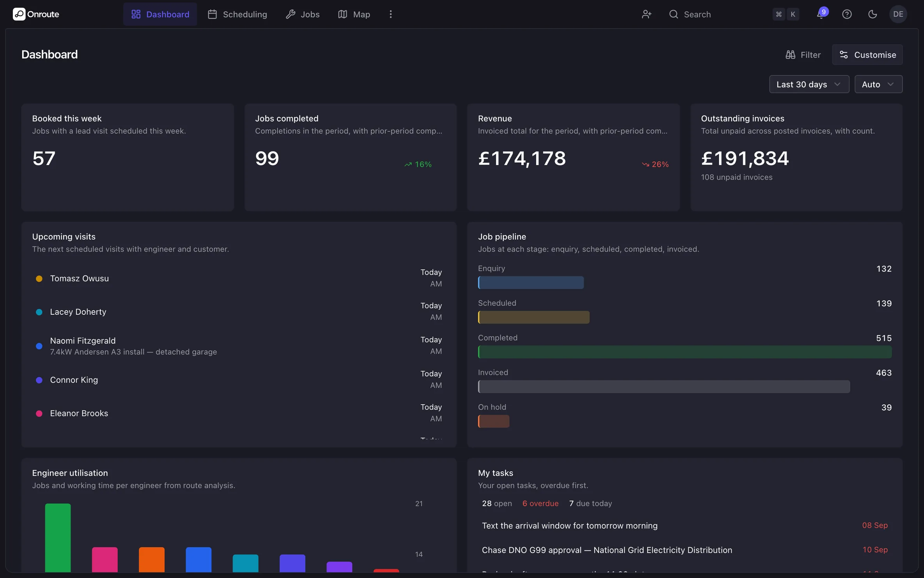The height and width of the screenshot is (578, 924).
Task: Select Connor King's upcoming visit
Action: click(x=239, y=380)
